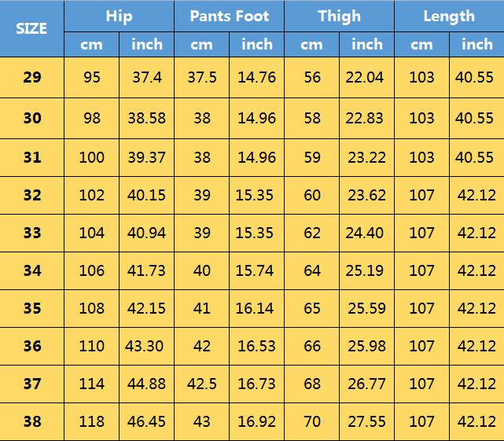Select the 42.5 pants foot cell
Image resolution: width=504 pixels, height=441 pixels.
202,384
